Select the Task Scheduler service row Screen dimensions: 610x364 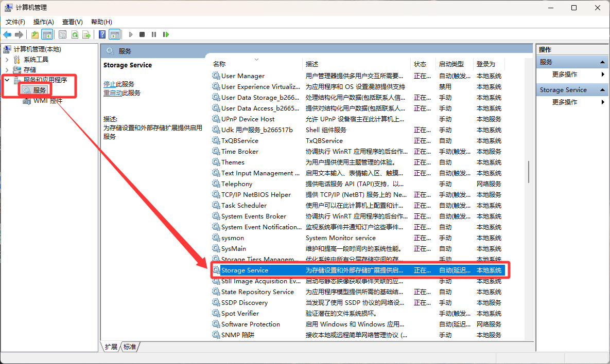pyautogui.click(x=244, y=206)
